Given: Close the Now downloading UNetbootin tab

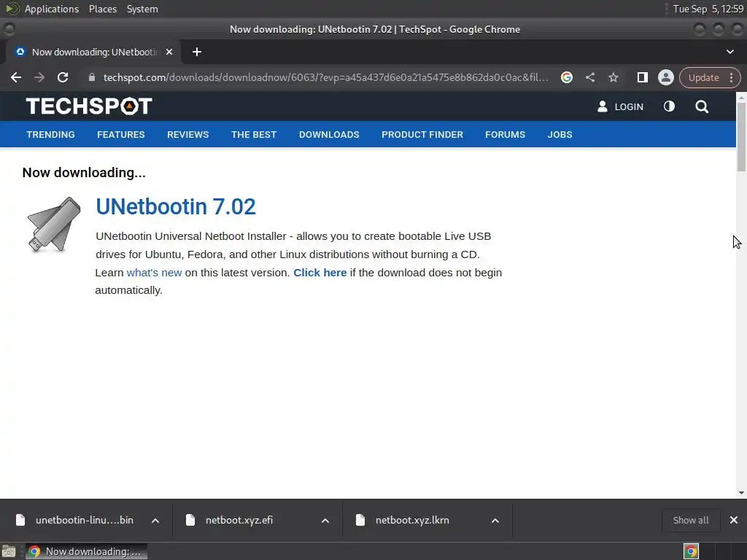Looking at the screenshot, I should tap(169, 52).
